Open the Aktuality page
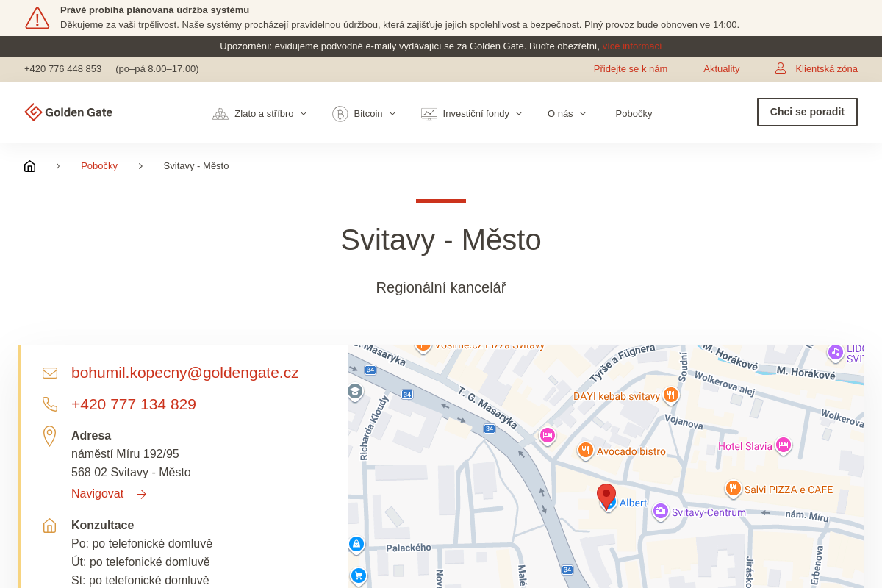 click(721, 69)
